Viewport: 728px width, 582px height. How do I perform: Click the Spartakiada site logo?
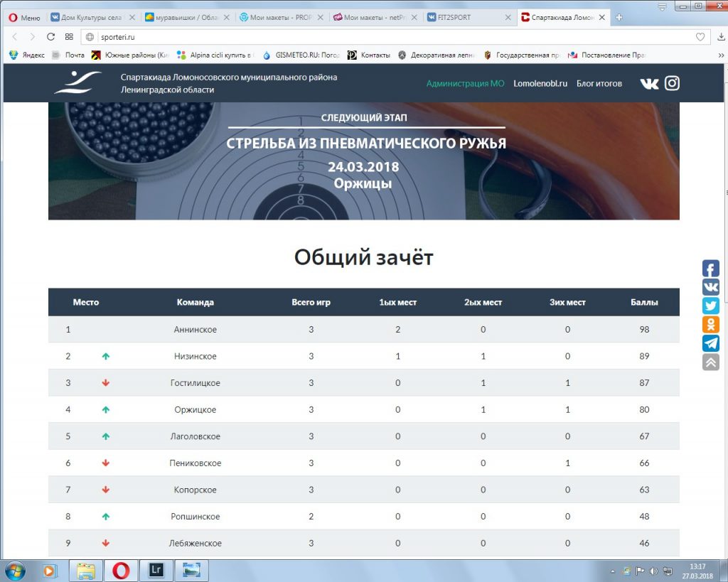click(x=77, y=83)
